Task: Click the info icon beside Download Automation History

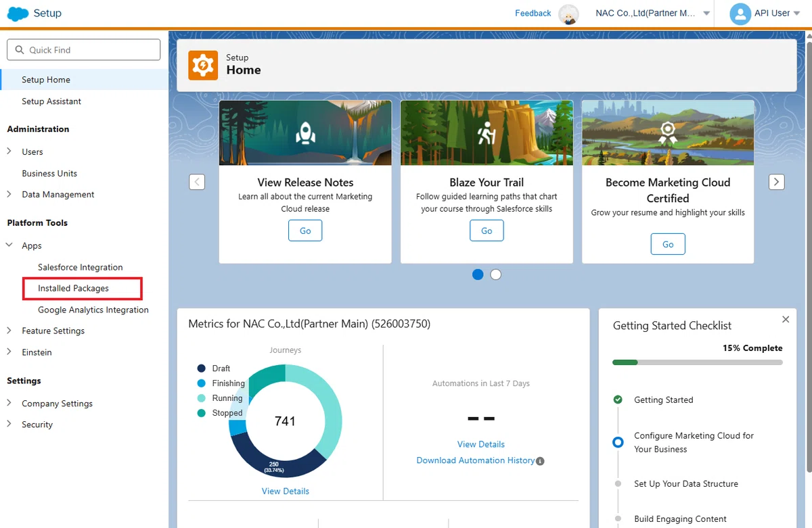Action: (540, 461)
